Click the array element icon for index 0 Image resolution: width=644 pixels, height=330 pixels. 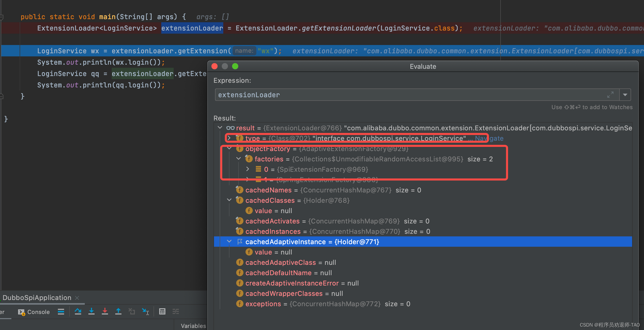[x=258, y=169]
